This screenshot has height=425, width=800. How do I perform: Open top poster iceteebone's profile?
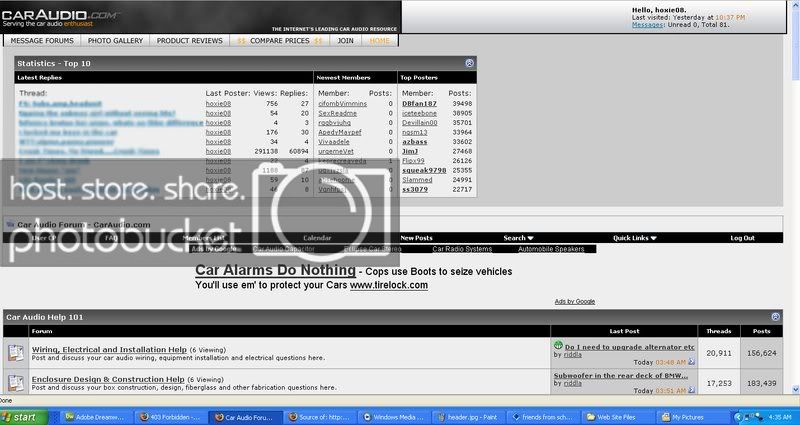click(x=419, y=113)
